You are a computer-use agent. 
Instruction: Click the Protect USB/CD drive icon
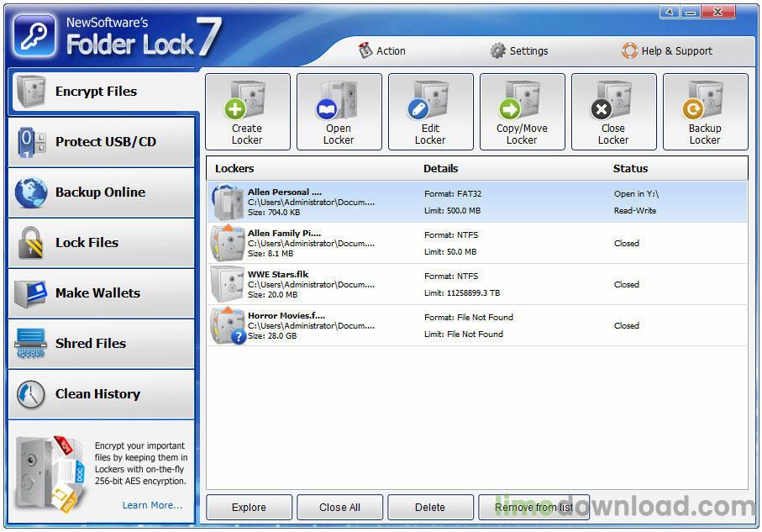tap(32, 141)
